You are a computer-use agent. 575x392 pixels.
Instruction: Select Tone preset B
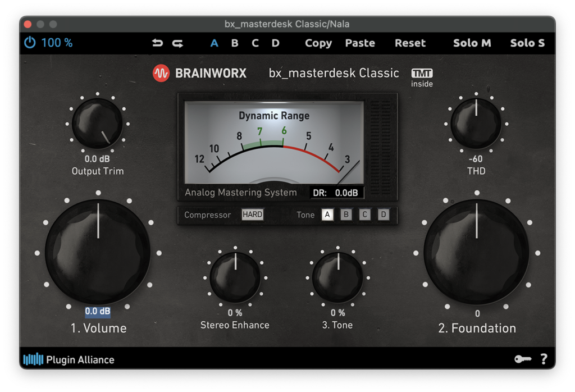pos(346,215)
